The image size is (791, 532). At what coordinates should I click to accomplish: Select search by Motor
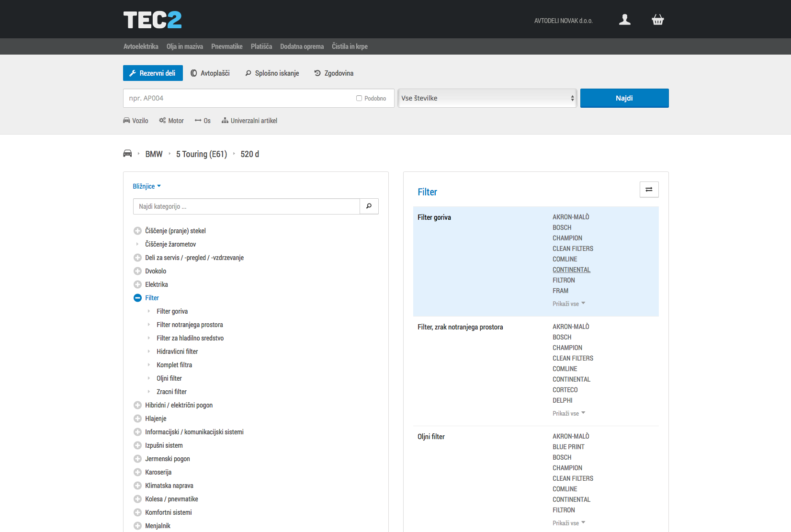click(171, 121)
